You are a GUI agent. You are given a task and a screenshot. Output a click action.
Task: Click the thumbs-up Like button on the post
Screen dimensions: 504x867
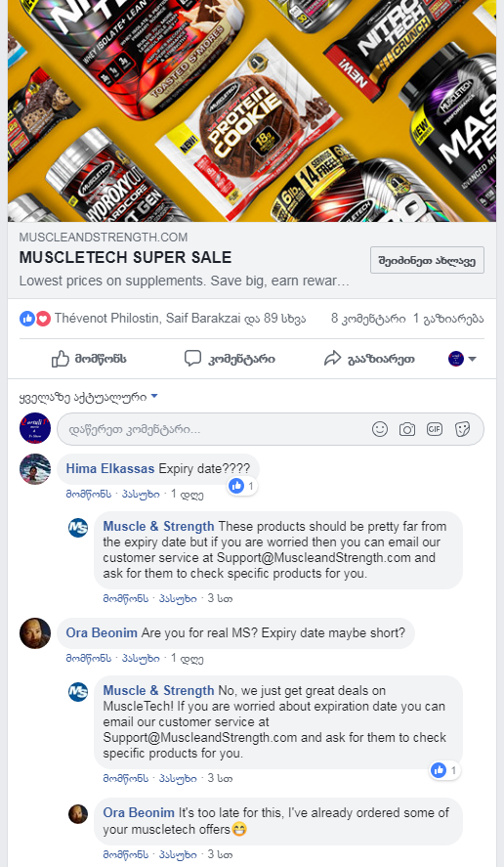coord(89,359)
